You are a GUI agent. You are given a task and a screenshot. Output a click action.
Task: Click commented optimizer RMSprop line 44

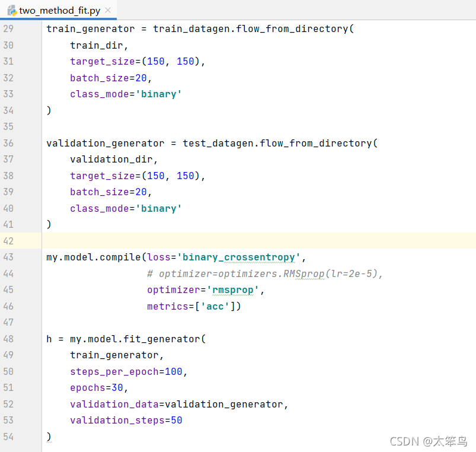click(265, 273)
